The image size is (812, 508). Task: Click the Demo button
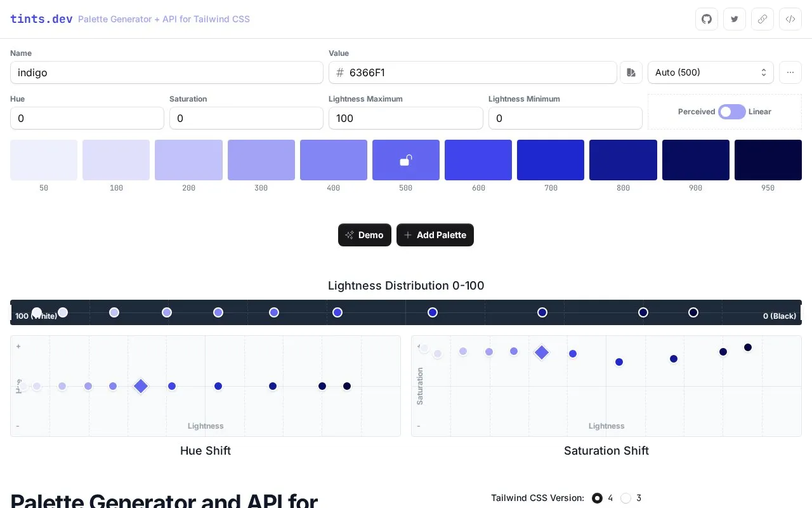(x=365, y=235)
